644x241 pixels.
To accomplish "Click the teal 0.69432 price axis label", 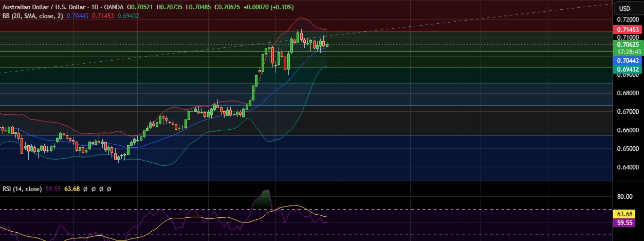I will (628, 68).
